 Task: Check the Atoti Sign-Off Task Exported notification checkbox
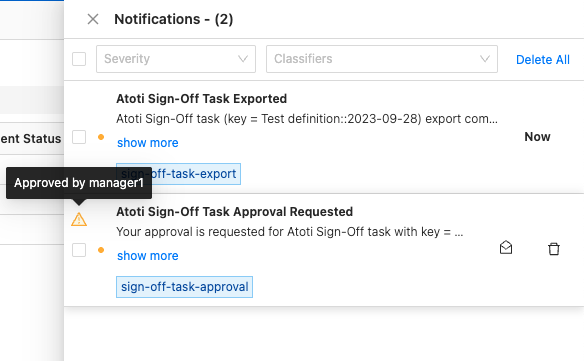(x=79, y=137)
